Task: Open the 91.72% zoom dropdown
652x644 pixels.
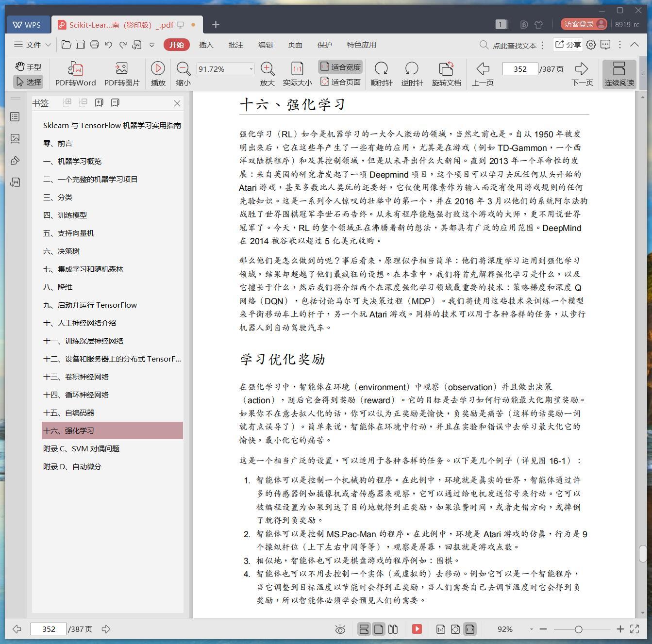Action: pos(251,69)
